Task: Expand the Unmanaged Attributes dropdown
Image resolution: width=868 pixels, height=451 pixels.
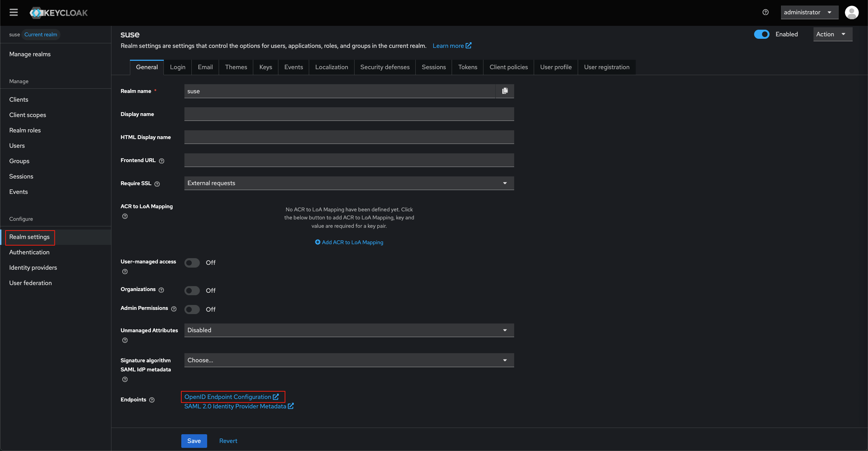Action: point(349,330)
